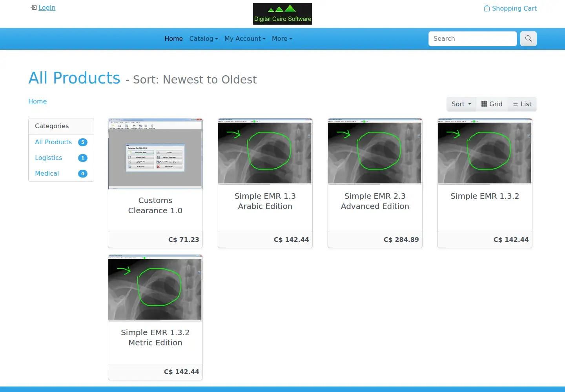Click the Logistics count badge 1
Viewport: 565px width, 392px height.
[83, 158]
